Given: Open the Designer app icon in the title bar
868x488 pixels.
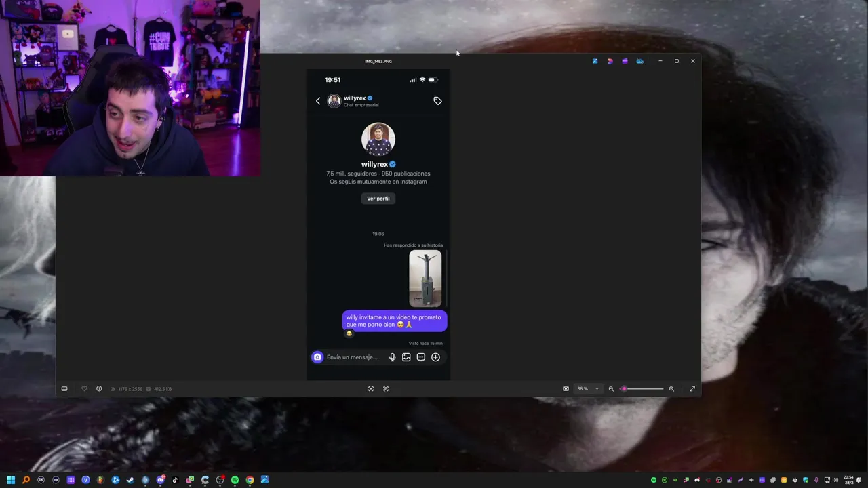Looking at the screenshot, I should coord(610,61).
